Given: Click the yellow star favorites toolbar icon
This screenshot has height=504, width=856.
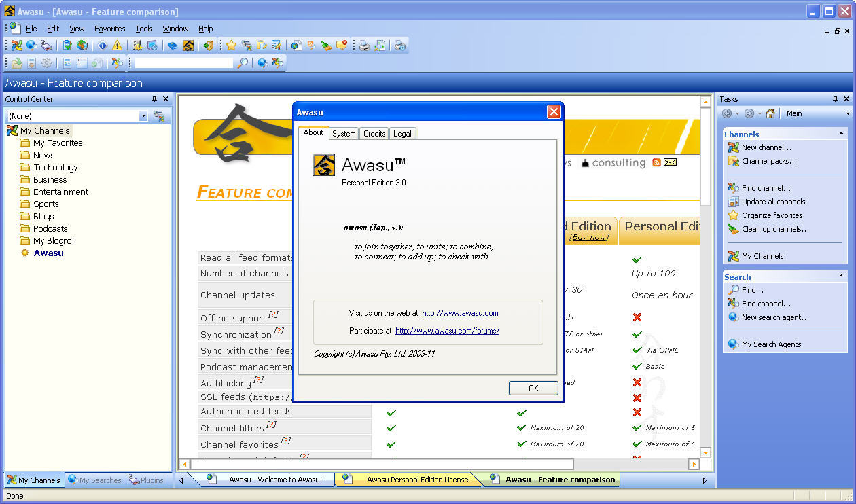Looking at the screenshot, I should [231, 46].
